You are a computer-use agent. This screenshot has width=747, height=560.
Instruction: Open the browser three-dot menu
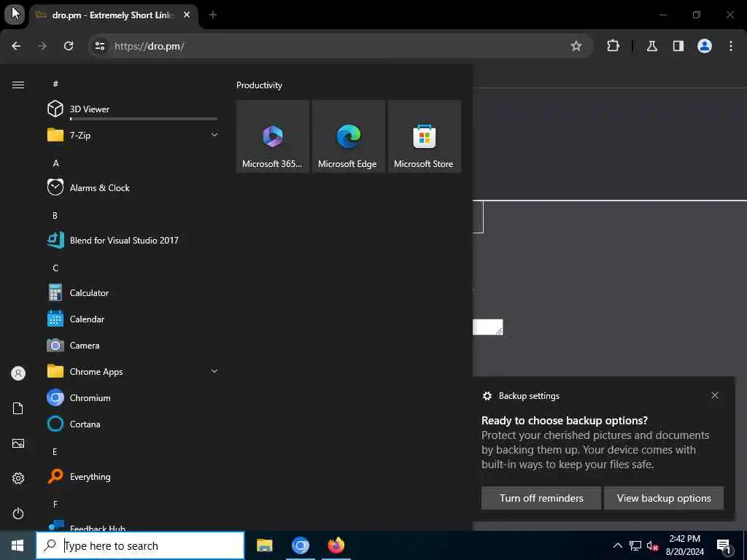[x=731, y=46]
